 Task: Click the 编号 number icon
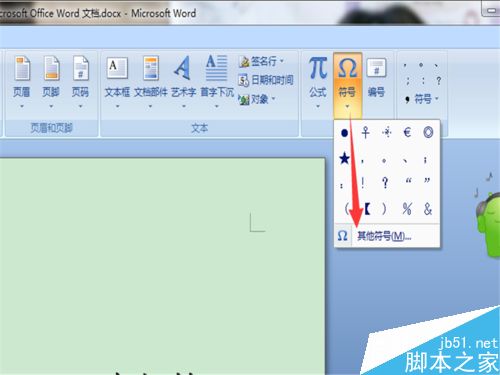376,68
